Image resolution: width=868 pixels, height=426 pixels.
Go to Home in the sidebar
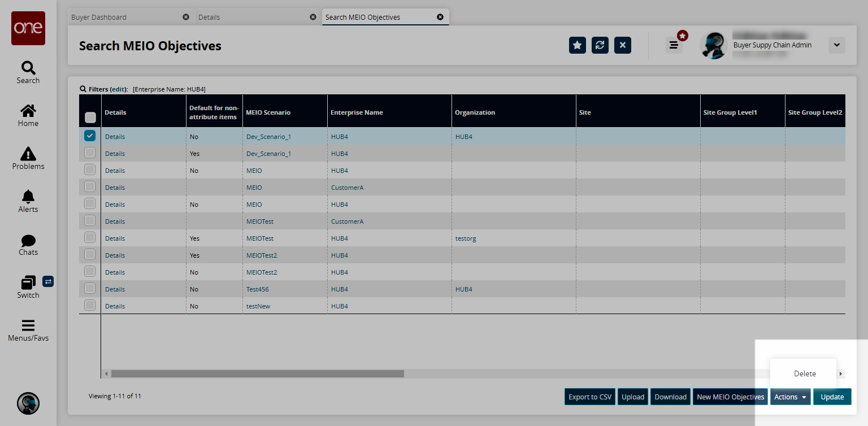pos(28,115)
